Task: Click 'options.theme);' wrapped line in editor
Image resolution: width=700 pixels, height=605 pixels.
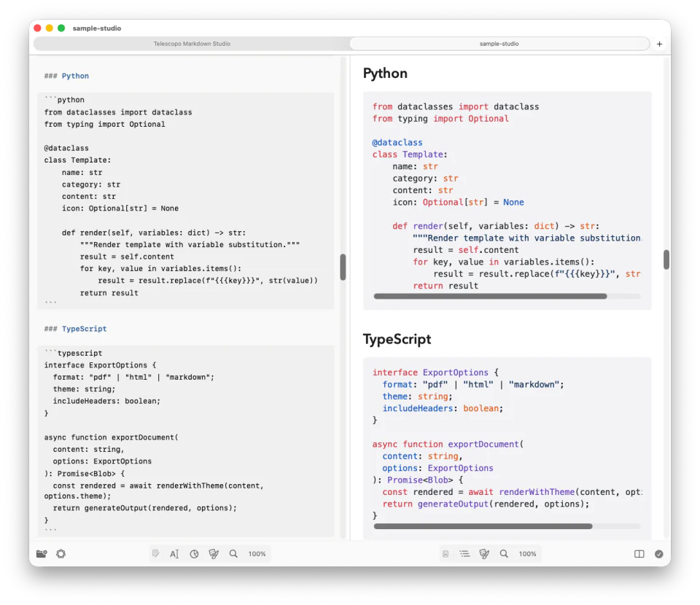Action: click(77, 496)
